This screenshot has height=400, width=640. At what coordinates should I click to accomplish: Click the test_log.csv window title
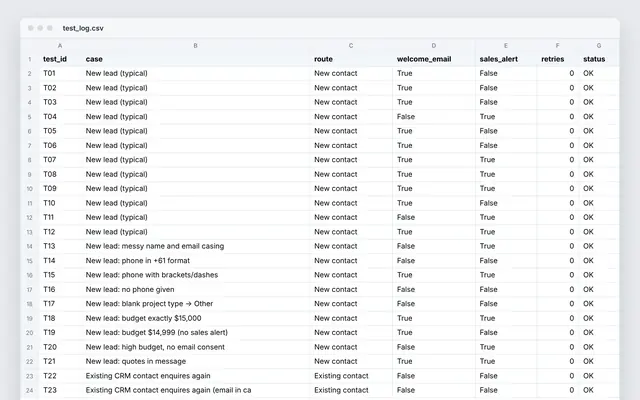pos(83,28)
